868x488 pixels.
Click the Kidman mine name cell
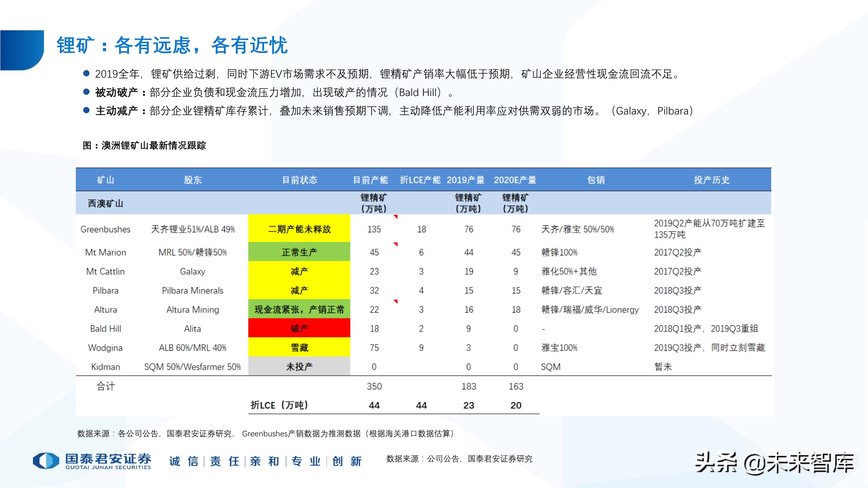click(105, 367)
